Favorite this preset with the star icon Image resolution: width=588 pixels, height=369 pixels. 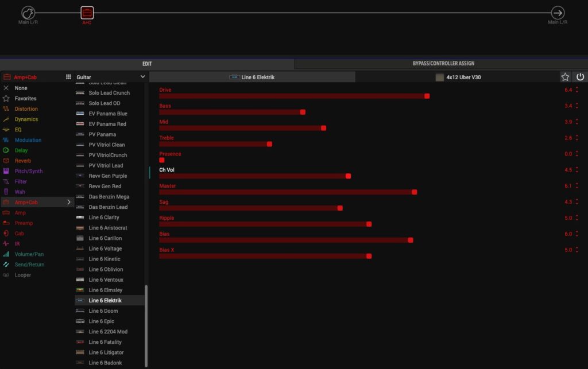click(x=565, y=77)
